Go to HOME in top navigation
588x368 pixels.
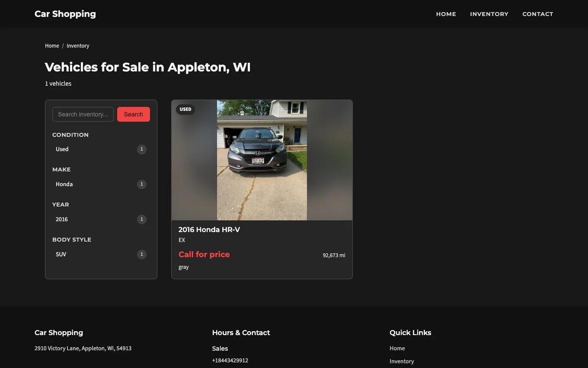446,14
